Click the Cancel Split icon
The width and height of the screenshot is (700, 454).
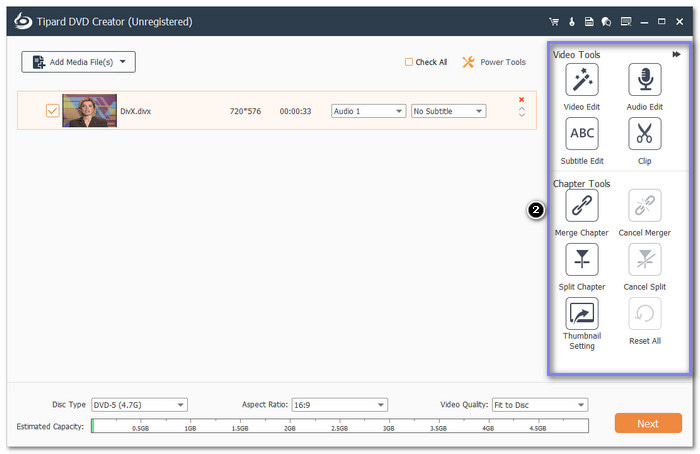[644, 259]
